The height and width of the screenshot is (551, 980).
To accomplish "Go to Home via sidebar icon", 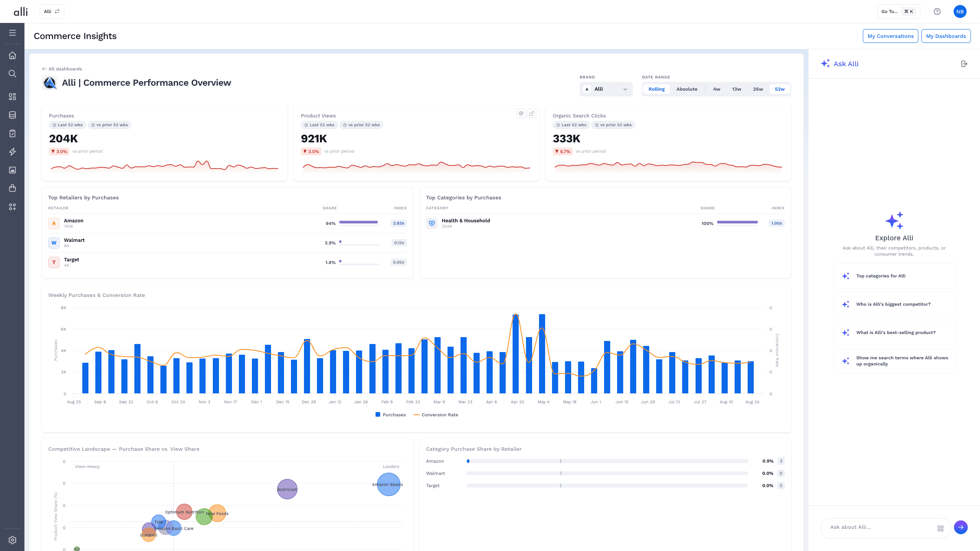I will click(12, 55).
